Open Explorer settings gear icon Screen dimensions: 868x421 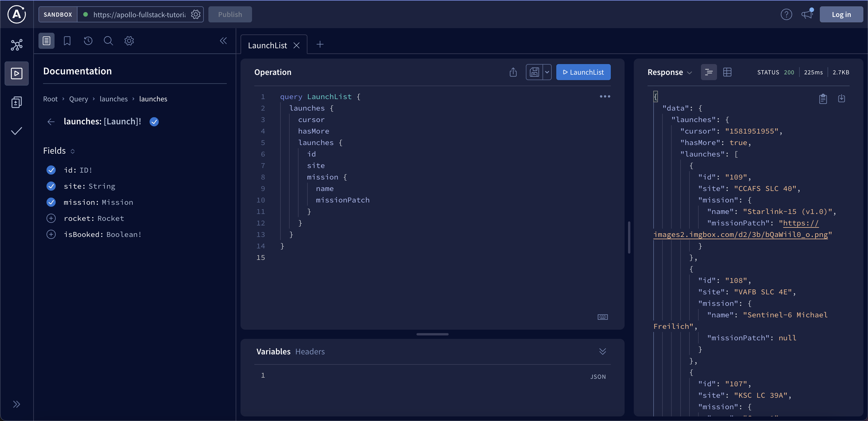coord(129,41)
